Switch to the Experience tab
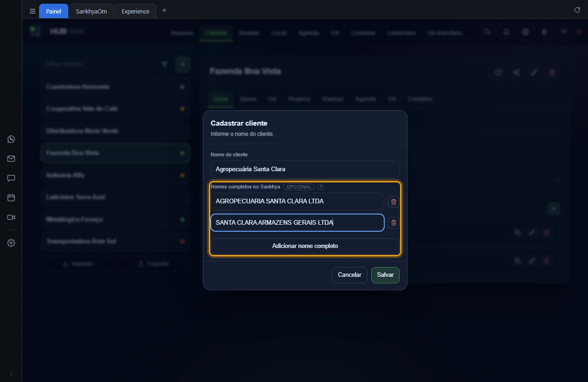Screen dimensions: 588x382 tap(135, 11)
